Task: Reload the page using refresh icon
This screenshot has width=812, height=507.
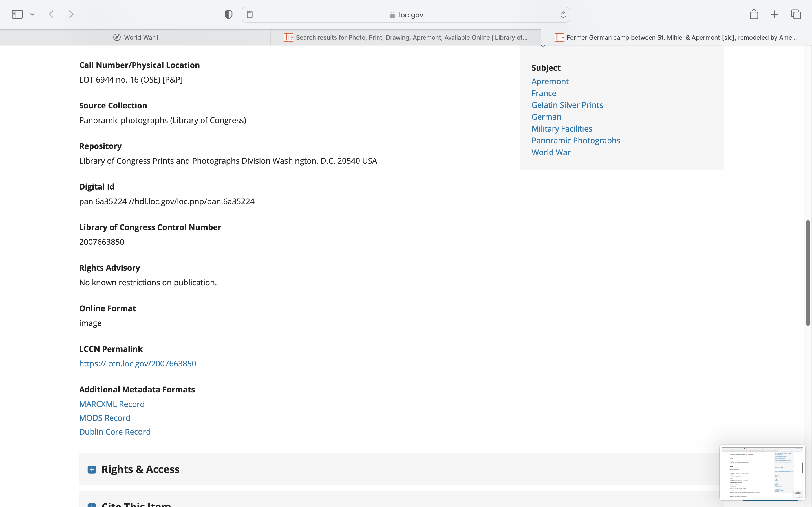Action: click(x=563, y=14)
